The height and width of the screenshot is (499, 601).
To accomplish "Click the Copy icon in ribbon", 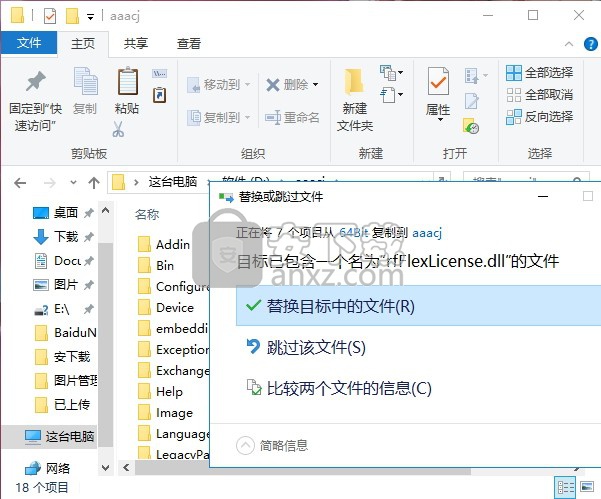I will pos(85,81).
